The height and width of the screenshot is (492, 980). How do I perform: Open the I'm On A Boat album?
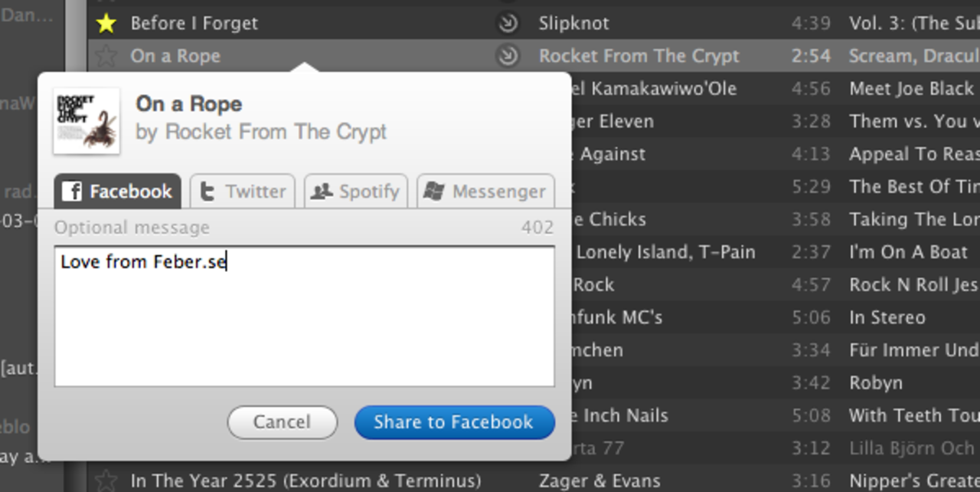pos(908,252)
